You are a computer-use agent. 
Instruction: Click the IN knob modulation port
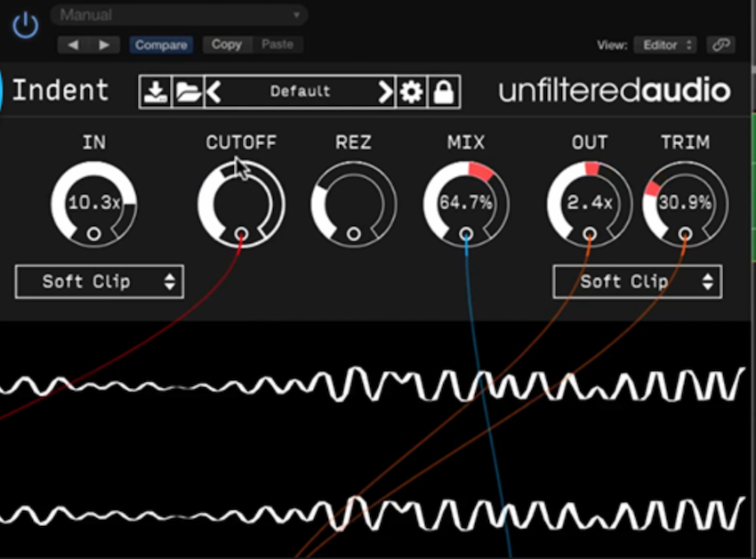tap(94, 234)
